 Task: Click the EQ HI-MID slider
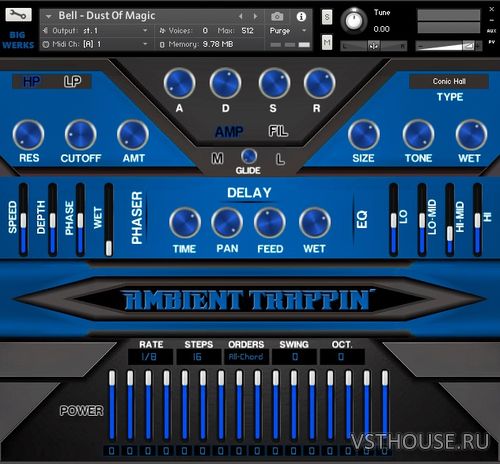pyautogui.click(x=450, y=220)
